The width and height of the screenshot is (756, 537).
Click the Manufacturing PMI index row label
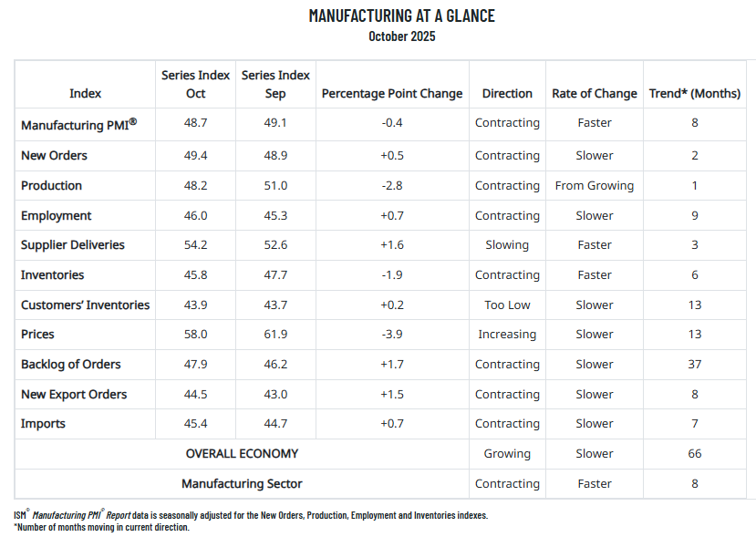click(x=79, y=124)
